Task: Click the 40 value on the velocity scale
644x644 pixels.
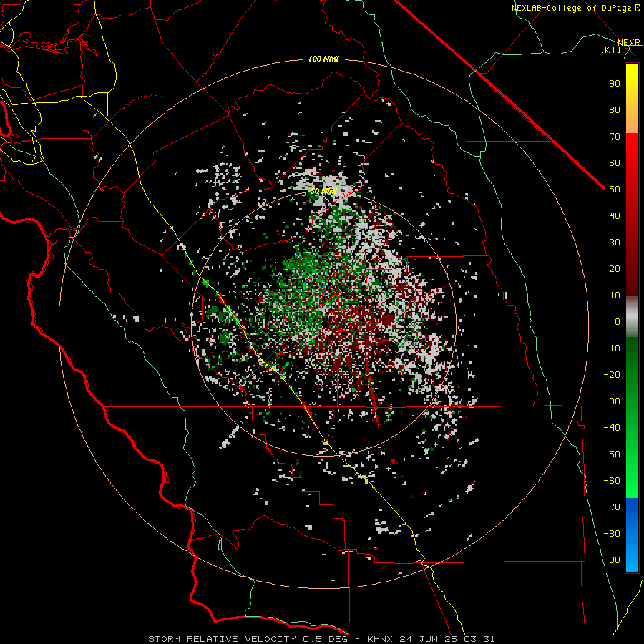Action: (x=615, y=215)
